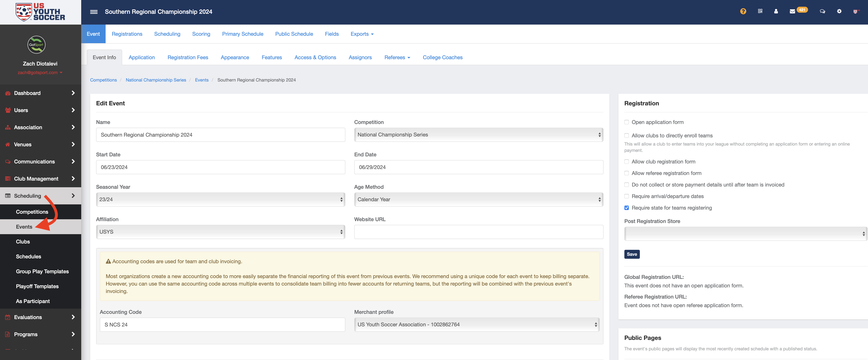Expand the Club Management sidebar chevron
The width and height of the screenshot is (868, 360).
(x=73, y=179)
